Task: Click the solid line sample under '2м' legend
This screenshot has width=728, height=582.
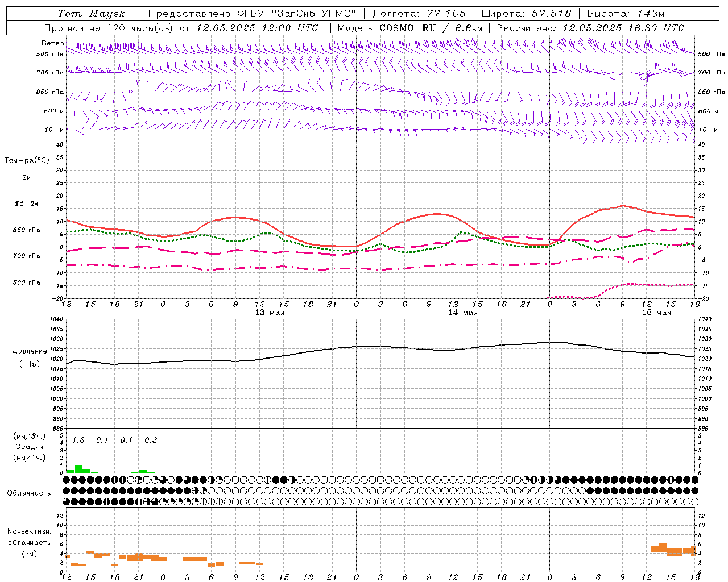Action: point(27,184)
